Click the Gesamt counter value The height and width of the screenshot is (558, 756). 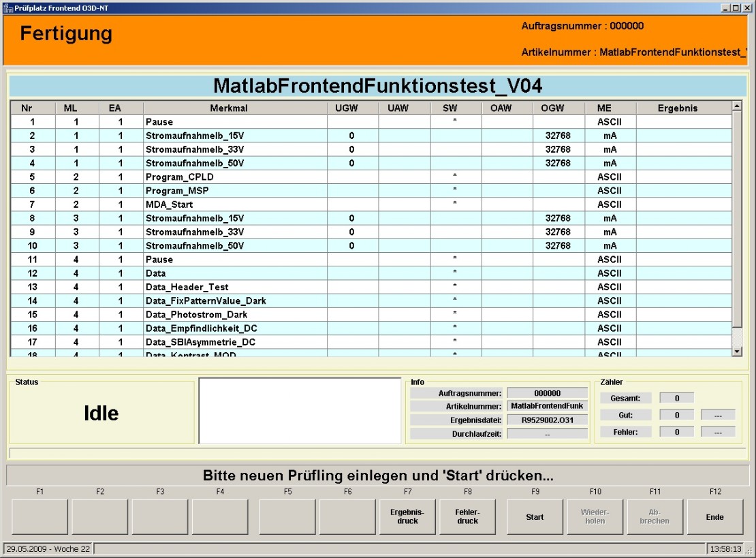[x=677, y=398]
